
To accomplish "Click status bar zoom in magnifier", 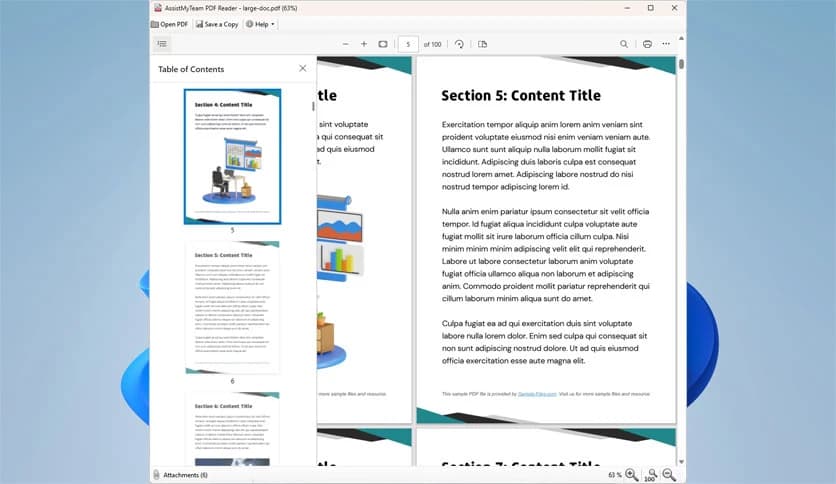I will pyautogui.click(x=632, y=474).
